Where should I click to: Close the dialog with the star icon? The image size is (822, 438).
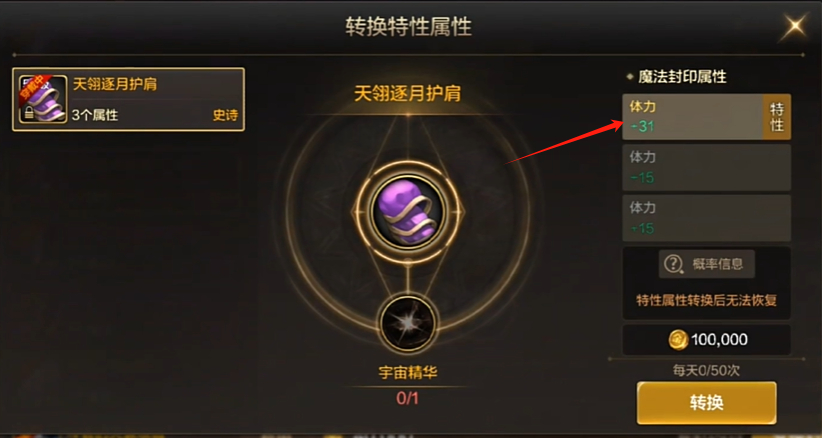[x=795, y=27]
